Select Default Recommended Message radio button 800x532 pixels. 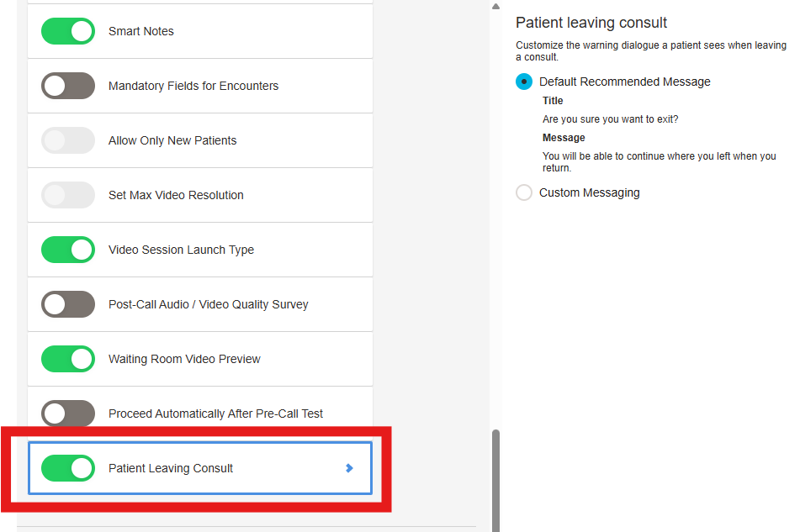pos(524,82)
